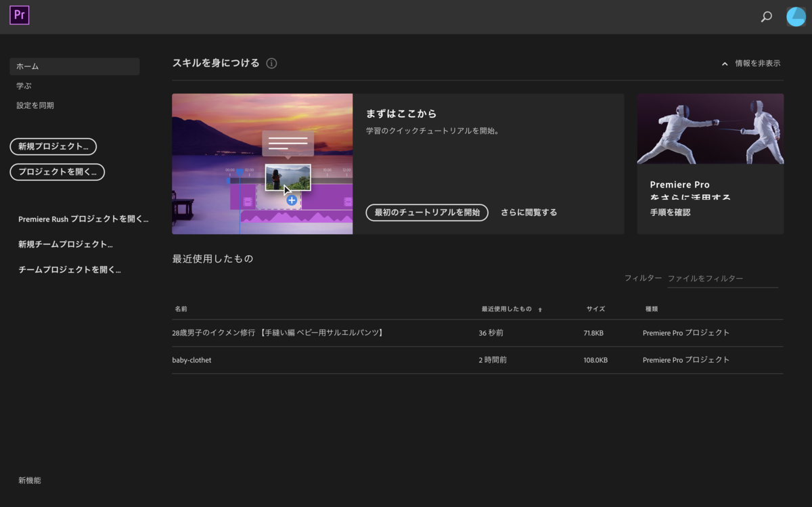
Task: Open the fencers thumbnail image
Action: 710,129
